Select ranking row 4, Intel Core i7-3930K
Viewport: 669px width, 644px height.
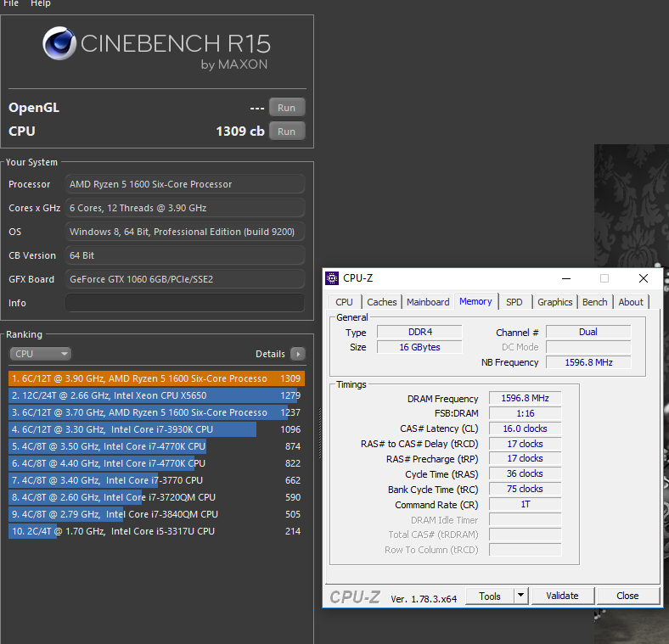[156, 429]
